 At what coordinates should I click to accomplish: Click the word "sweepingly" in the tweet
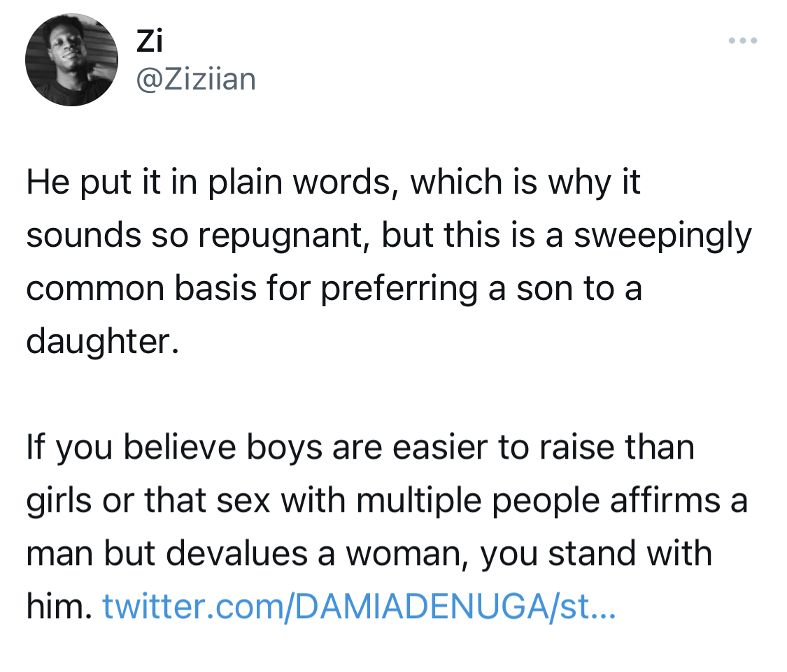pos(662,236)
